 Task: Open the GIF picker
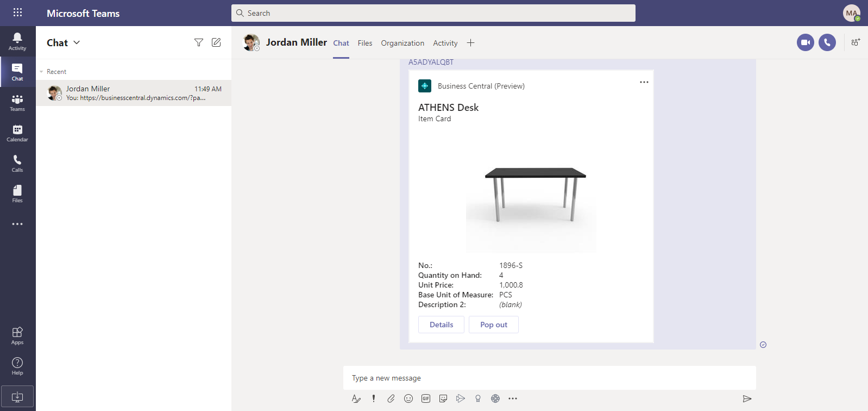(426, 398)
